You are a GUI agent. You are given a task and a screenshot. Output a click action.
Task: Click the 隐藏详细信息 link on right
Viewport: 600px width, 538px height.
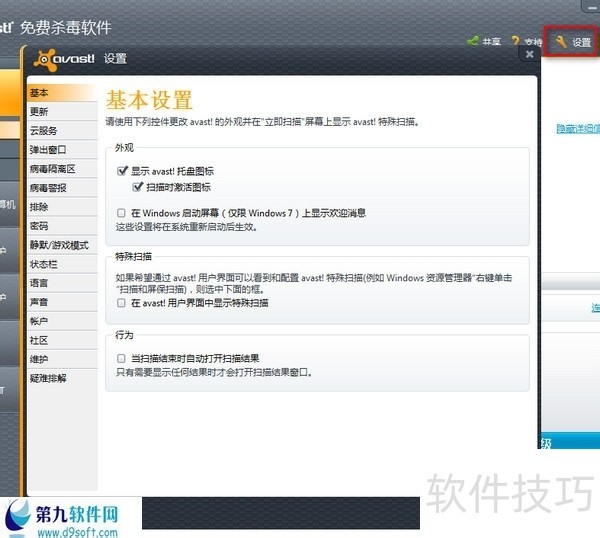click(x=578, y=129)
